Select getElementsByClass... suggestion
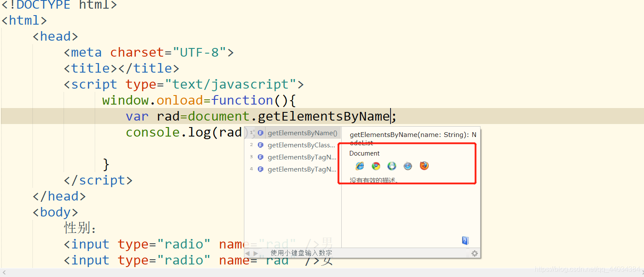Viewport: 644px width, 277px height. coord(293,145)
